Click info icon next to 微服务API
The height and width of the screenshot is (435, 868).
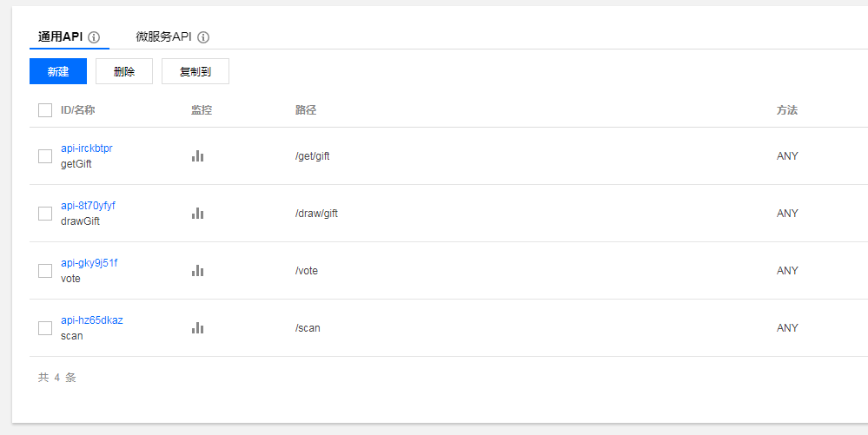pos(203,37)
